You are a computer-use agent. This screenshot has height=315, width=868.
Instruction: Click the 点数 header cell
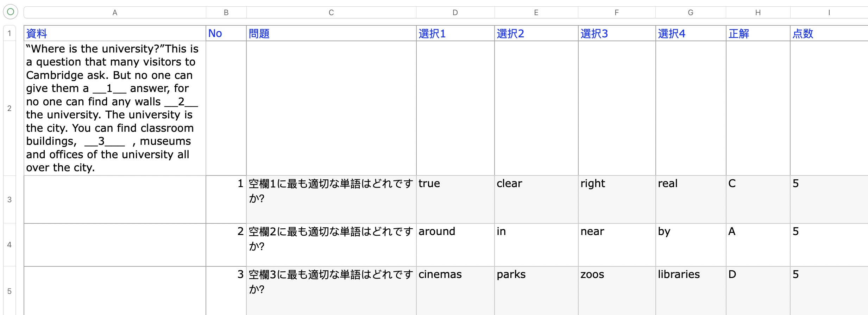(829, 33)
